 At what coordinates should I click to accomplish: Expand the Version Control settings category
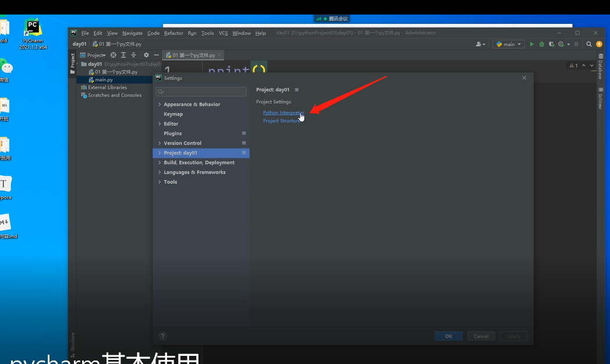pyautogui.click(x=159, y=144)
